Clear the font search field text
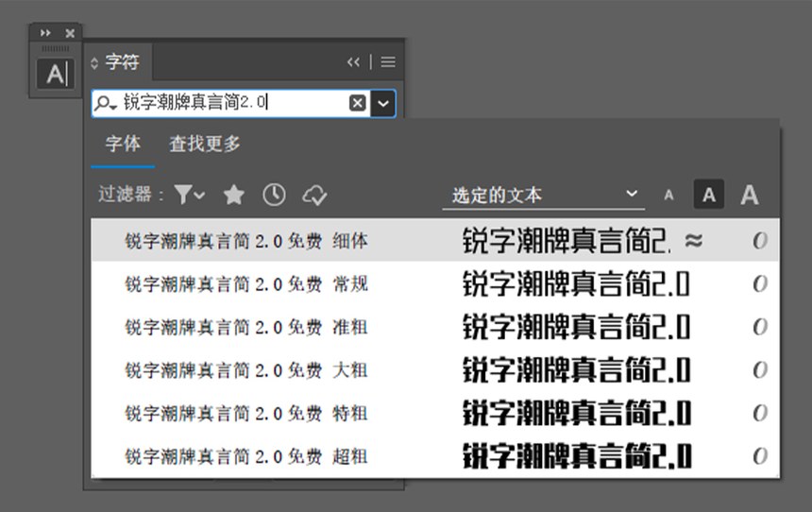This screenshot has width=812, height=512. (357, 103)
